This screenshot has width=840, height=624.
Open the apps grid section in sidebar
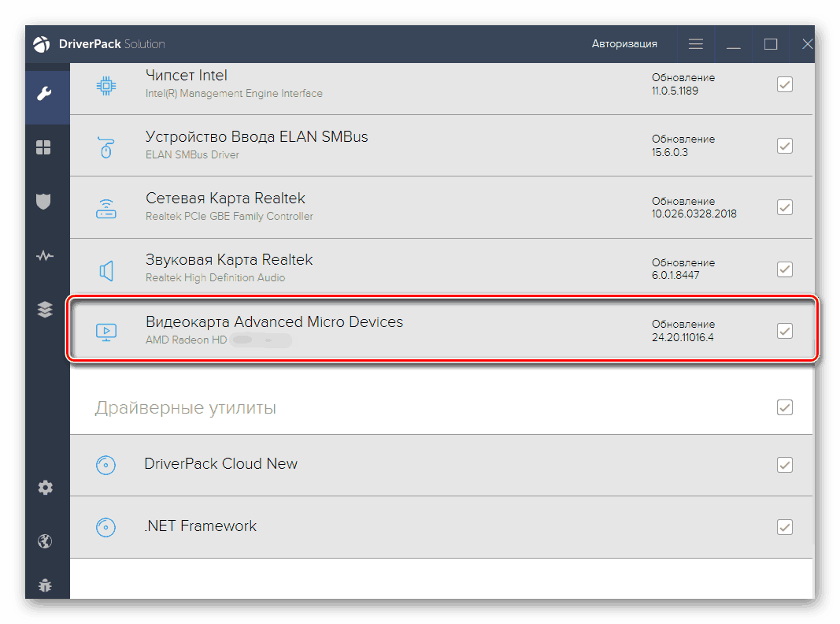(x=45, y=147)
